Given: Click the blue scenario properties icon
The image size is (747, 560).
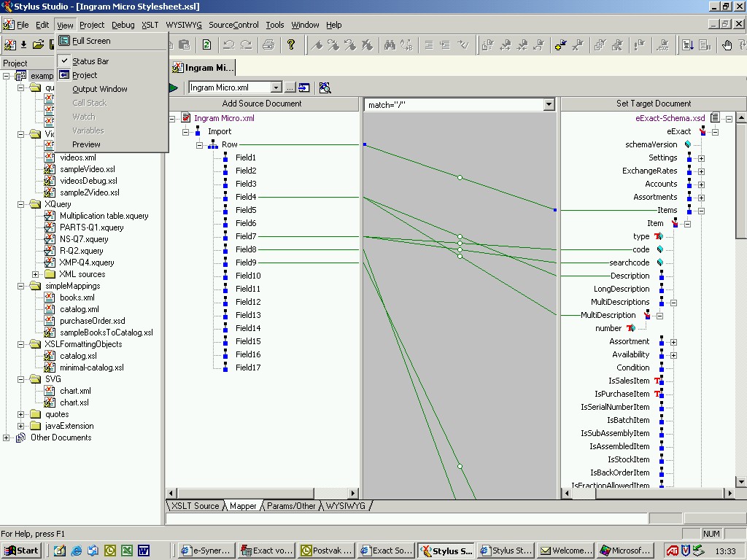Looking at the screenshot, I should [x=304, y=87].
